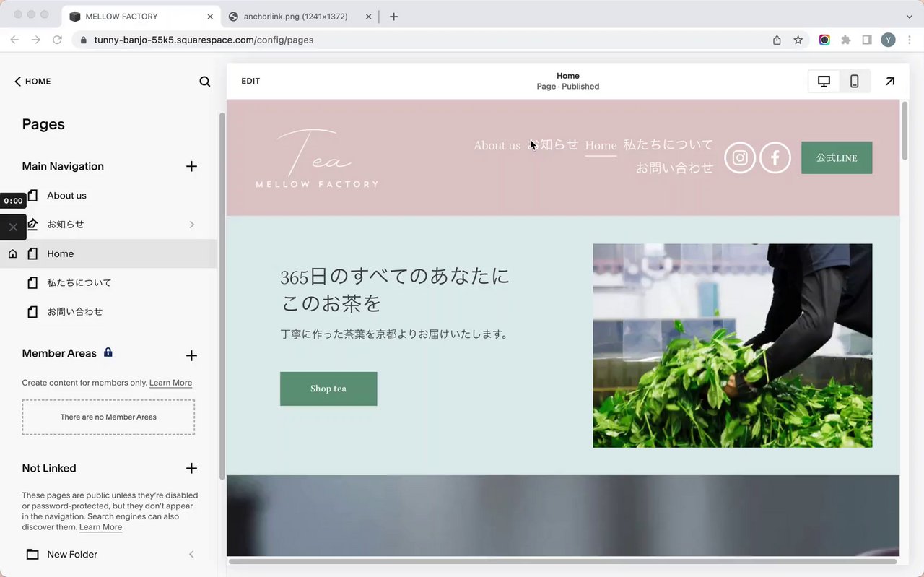
Task: Add a page to Not Linked section
Action: (x=191, y=468)
